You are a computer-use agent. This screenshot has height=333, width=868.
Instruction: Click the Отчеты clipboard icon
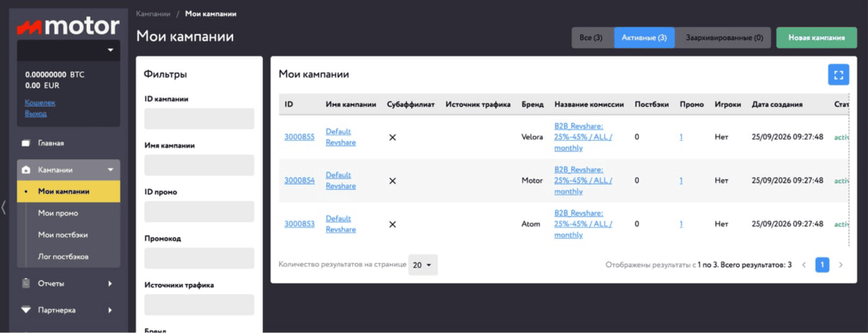tap(26, 283)
